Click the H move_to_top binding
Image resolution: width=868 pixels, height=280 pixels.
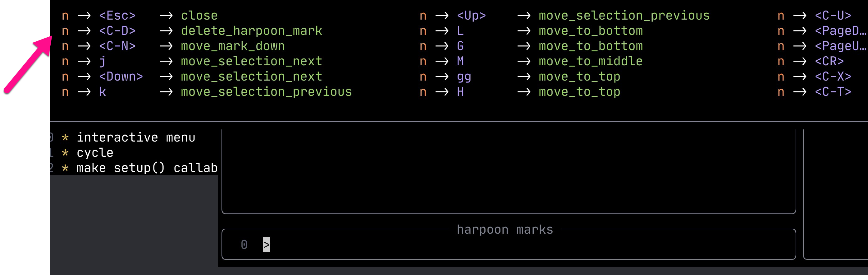pos(579,91)
